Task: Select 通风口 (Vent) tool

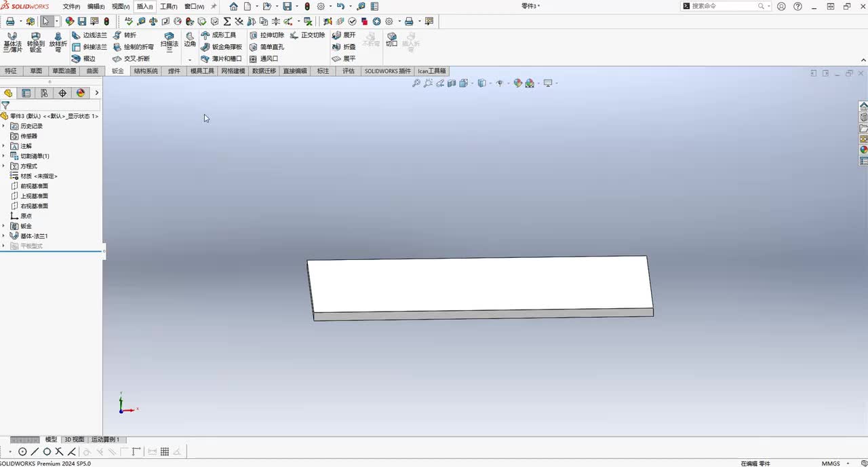Action: [x=264, y=58]
